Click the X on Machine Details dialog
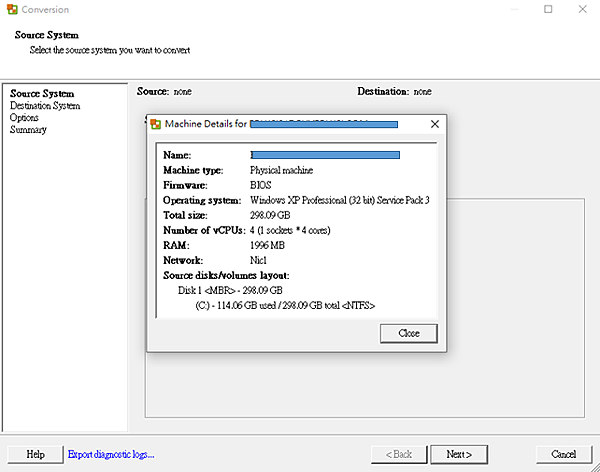Image resolution: width=600 pixels, height=472 pixels. pyautogui.click(x=435, y=124)
